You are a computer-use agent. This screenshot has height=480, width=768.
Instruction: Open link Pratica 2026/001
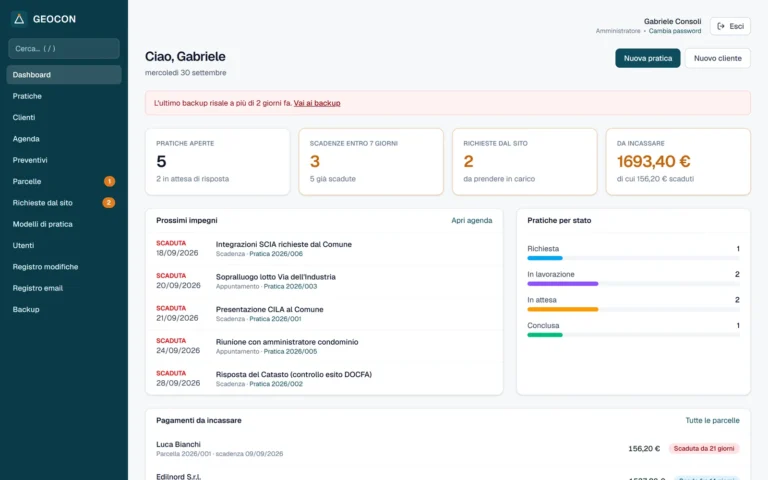pos(275,319)
